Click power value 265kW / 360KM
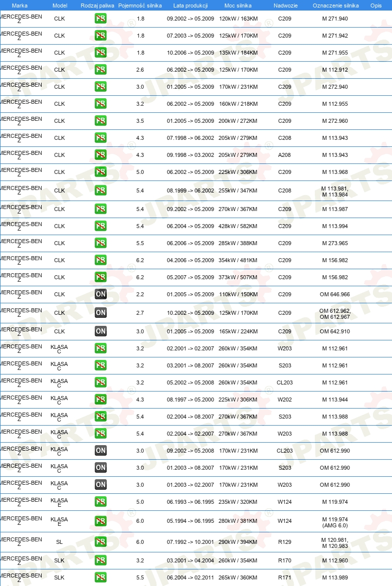Image resolution: width=392 pixels, height=586 pixels. [238, 577]
